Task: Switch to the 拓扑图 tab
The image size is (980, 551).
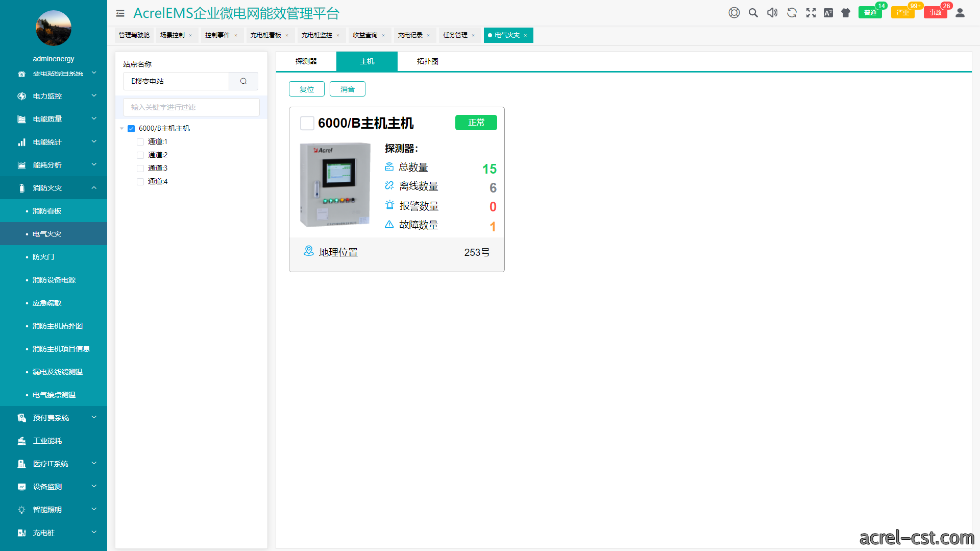Action: pos(428,61)
